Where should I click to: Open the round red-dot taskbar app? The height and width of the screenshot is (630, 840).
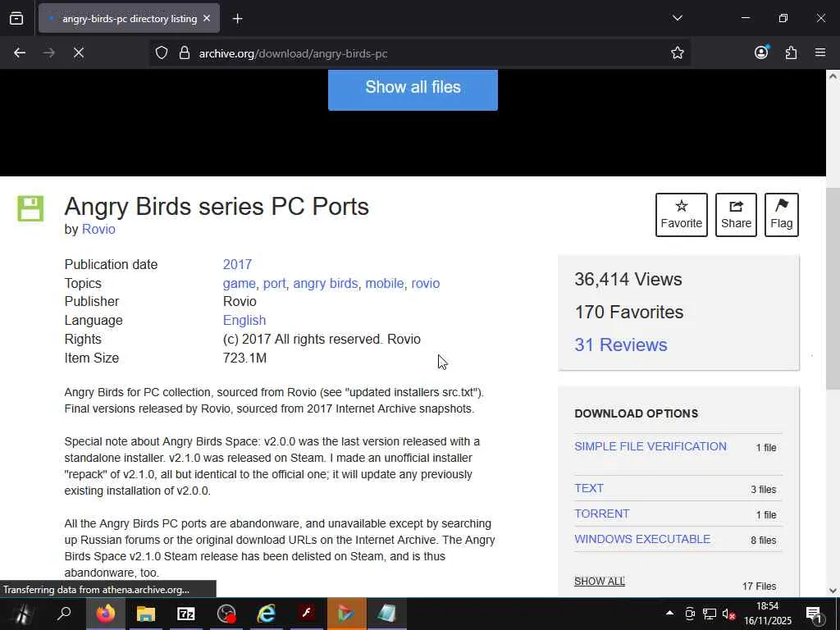226,614
